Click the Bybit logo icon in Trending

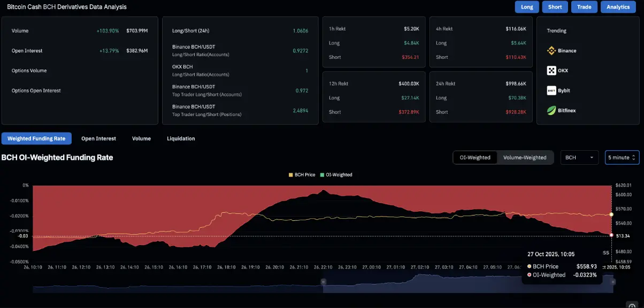[x=551, y=90]
